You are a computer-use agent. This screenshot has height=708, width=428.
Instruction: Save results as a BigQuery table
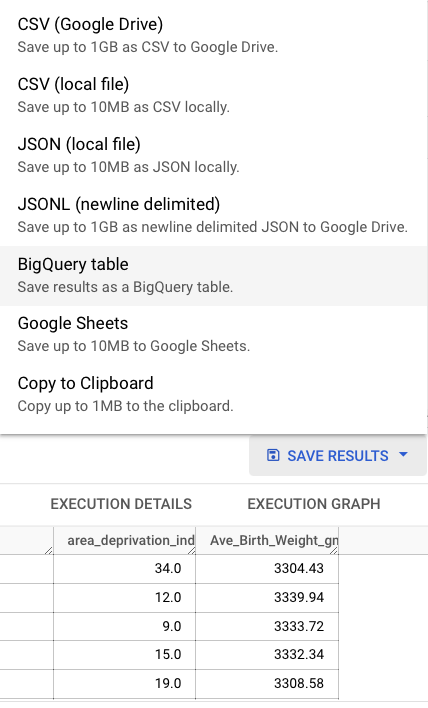click(x=214, y=275)
